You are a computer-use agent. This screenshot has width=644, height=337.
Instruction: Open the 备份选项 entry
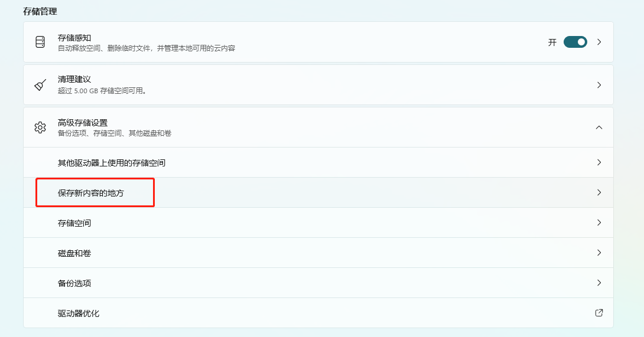point(318,283)
